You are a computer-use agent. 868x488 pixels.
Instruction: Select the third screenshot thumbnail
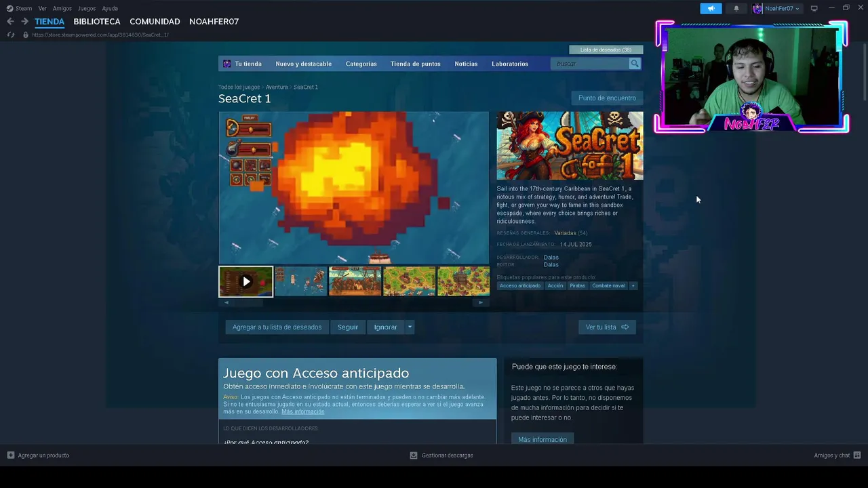(355, 281)
